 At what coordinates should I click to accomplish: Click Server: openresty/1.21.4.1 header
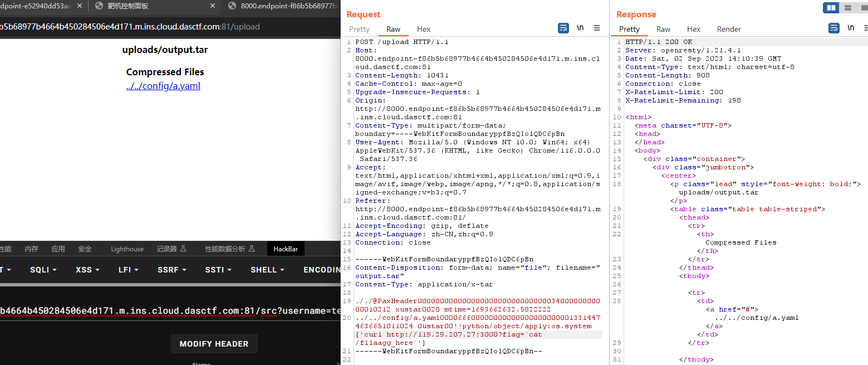point(683,50)
